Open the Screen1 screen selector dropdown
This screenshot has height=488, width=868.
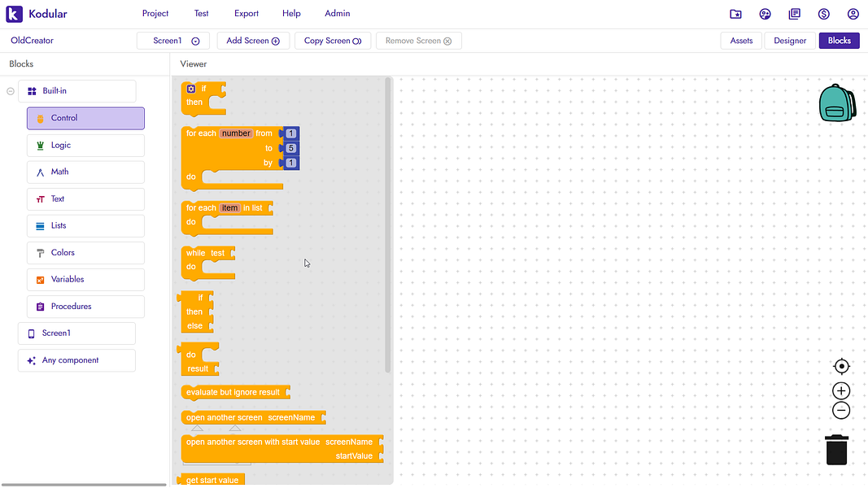tap(172, 40)
